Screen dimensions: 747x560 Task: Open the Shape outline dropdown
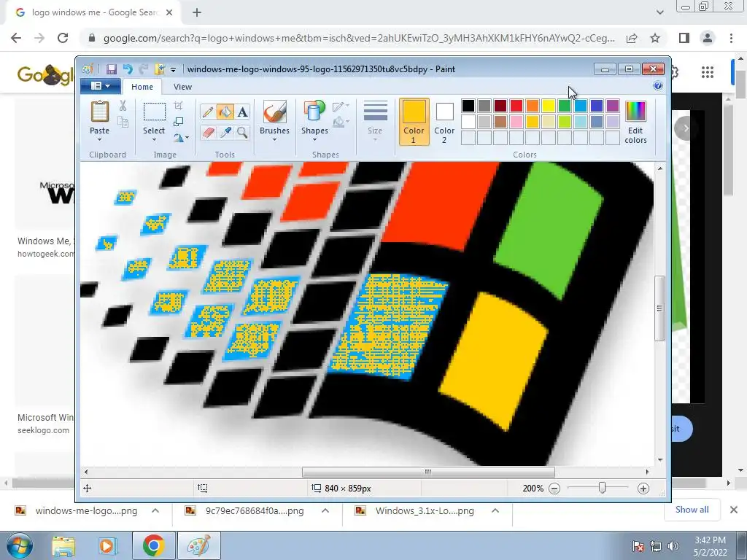[x=341, y=106]
